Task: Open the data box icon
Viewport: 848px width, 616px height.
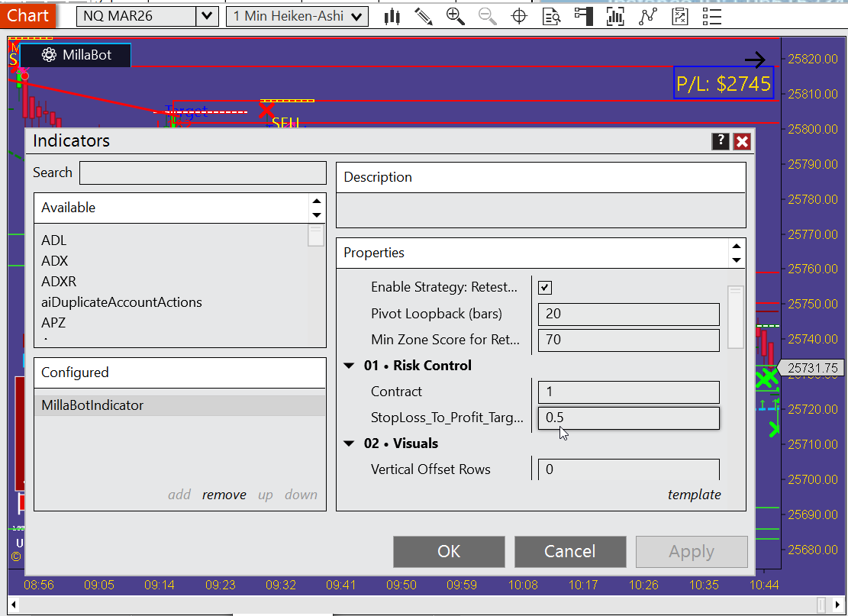Action: point(552,16)
